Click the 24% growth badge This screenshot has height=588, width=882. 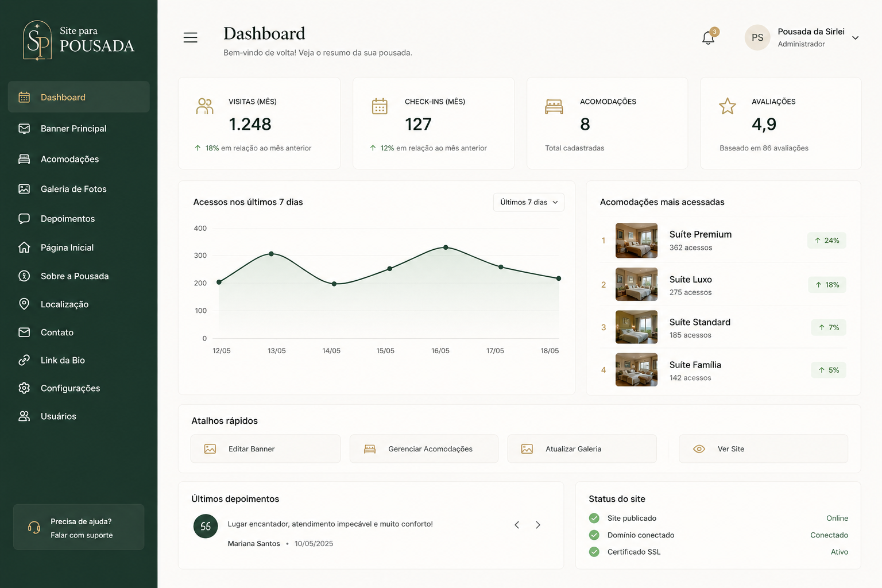coord(827,241)
